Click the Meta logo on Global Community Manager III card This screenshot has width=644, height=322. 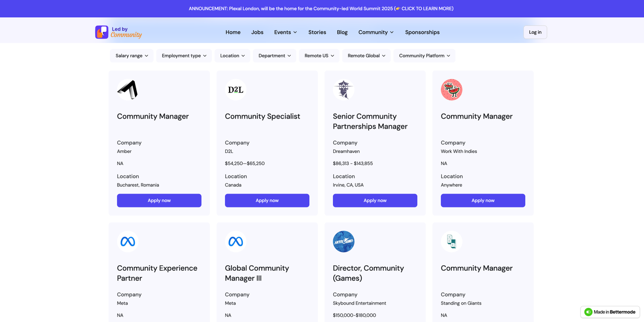pos(235,242)
